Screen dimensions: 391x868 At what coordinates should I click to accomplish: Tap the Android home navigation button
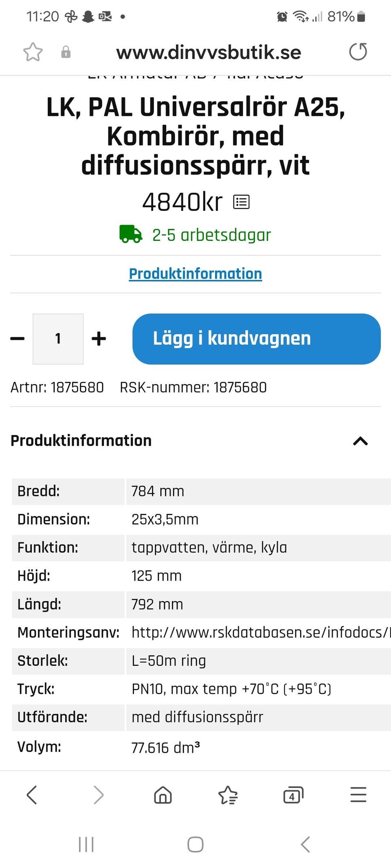(195, 844)
